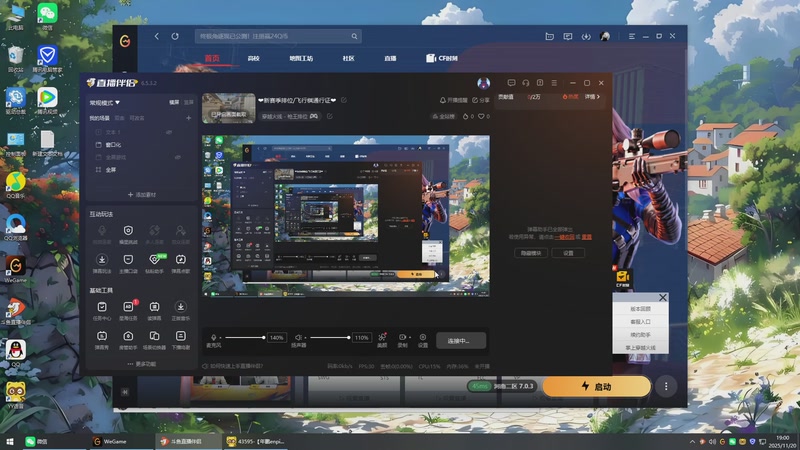The width and height of the screenshot is (800, 450).
Task: Click 添加素材 to add a source
Action: coord(142,194)
